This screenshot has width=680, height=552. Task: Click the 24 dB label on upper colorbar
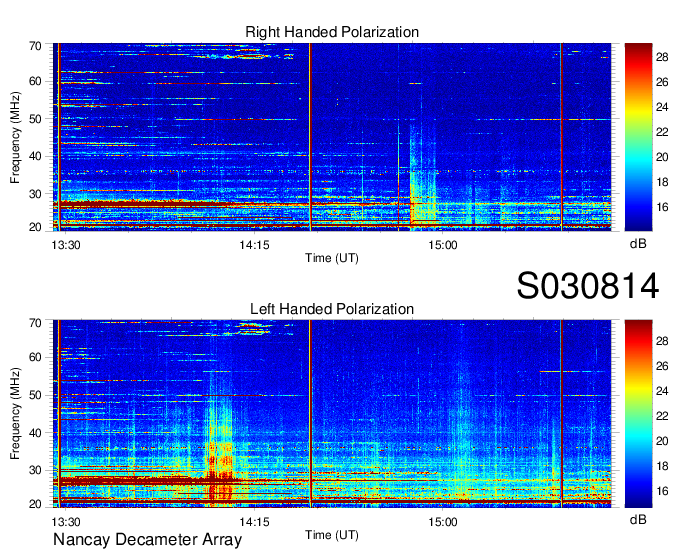(662, 107)
